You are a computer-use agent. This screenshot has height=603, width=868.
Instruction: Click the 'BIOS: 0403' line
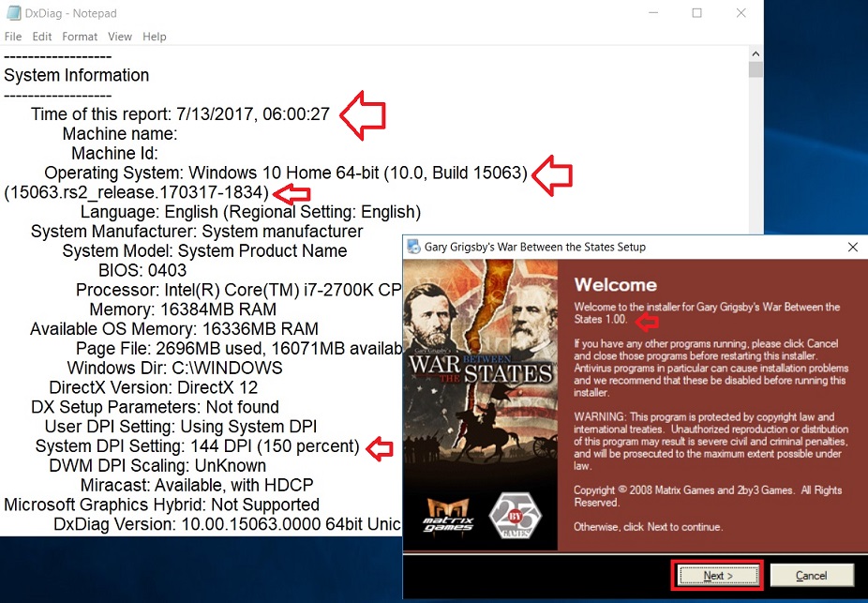(x=142, y=270)
